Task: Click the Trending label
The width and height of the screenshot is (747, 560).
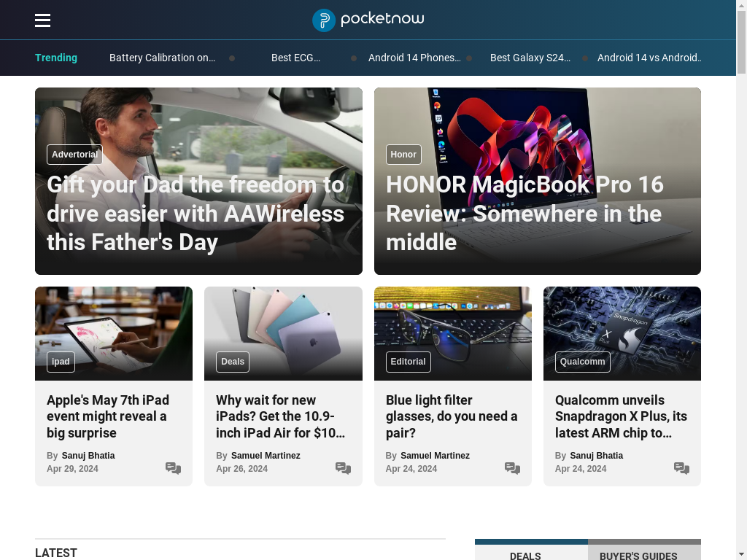Action: click(56, 58)
